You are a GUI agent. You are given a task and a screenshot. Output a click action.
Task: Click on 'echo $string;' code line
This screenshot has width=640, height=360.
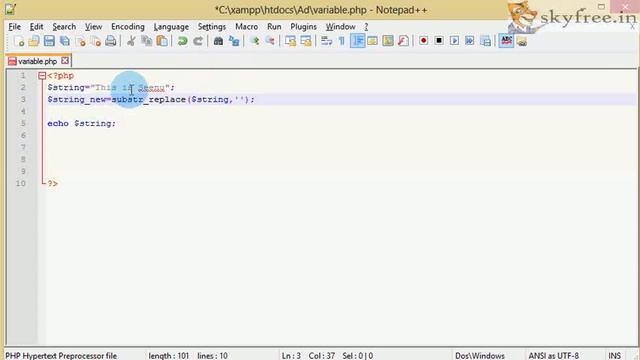(x=82, y=123)
